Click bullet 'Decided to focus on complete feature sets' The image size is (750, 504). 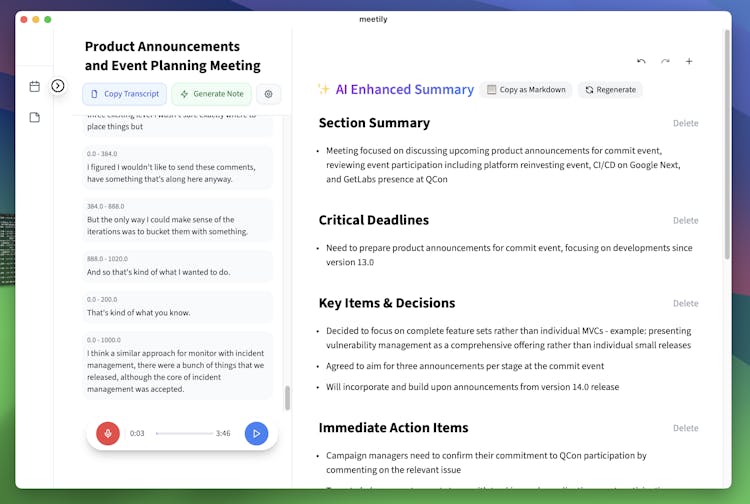pyautogui.click(x=508, y=338)
